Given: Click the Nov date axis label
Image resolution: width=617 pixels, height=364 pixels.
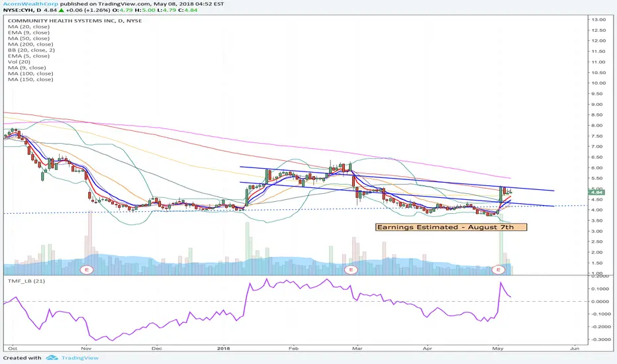Looking at the screenshot, I should click(x=86, y=348).
